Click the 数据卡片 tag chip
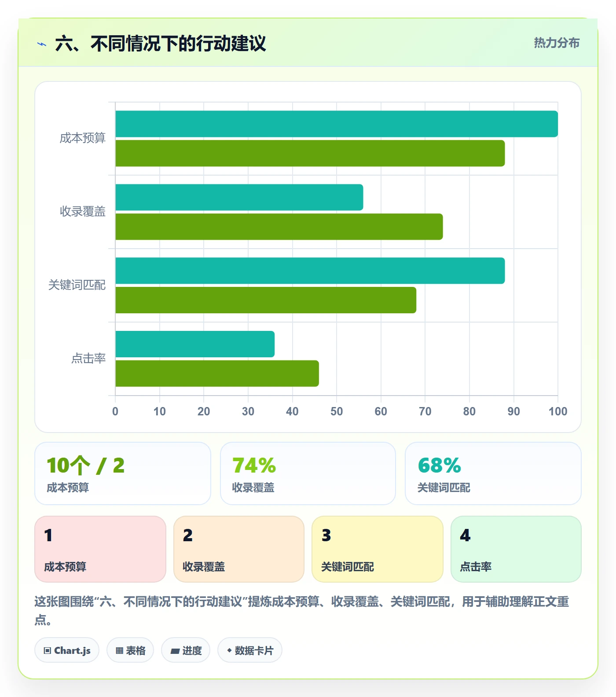 250,650
